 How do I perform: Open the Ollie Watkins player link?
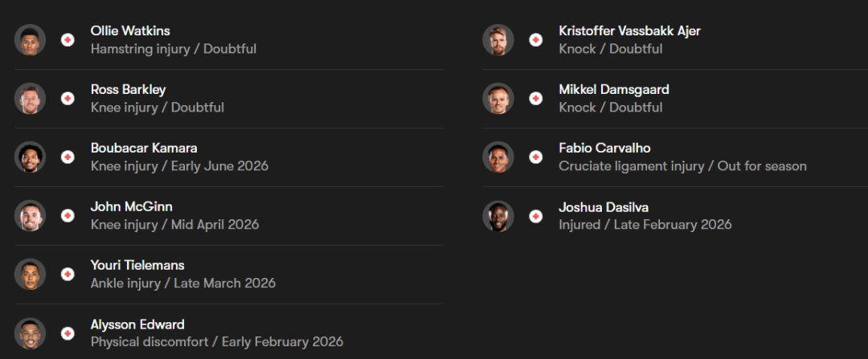tap(130, 31)
